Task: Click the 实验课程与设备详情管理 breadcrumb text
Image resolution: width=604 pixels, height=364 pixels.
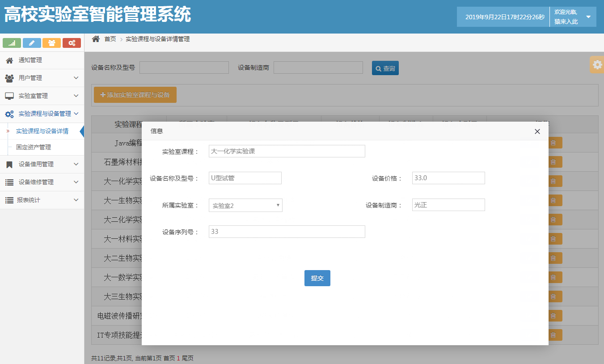Action: pos(157,39)
